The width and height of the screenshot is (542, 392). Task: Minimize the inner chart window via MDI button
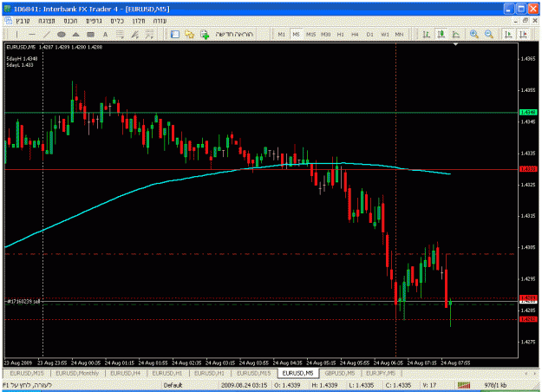pyautogui.click(x=516, y=21)
